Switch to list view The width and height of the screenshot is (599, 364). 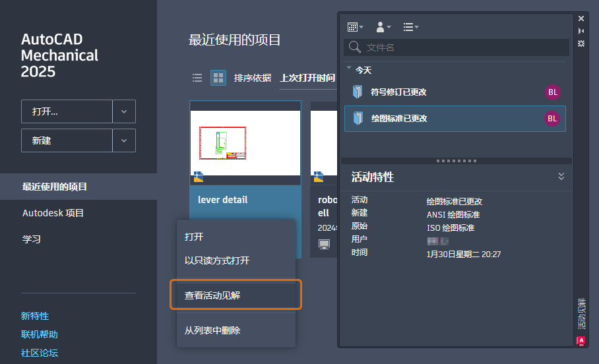[197, 78]
